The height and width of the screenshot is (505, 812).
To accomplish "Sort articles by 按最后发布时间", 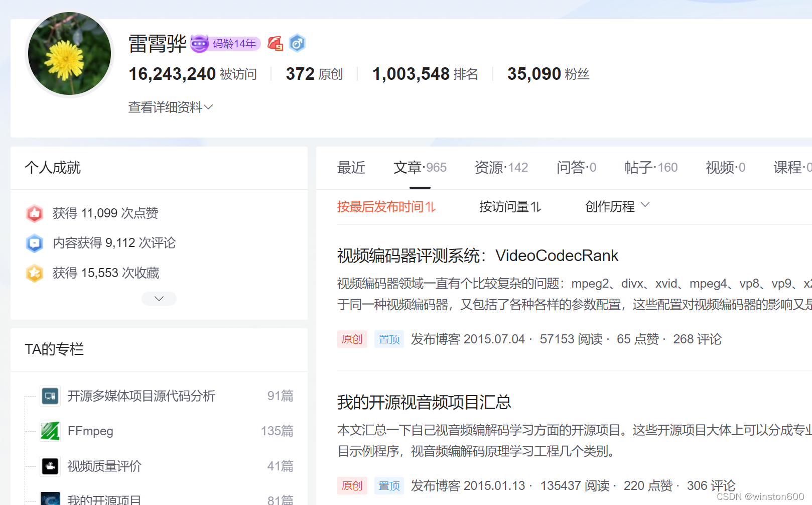I will pos(386,206).
